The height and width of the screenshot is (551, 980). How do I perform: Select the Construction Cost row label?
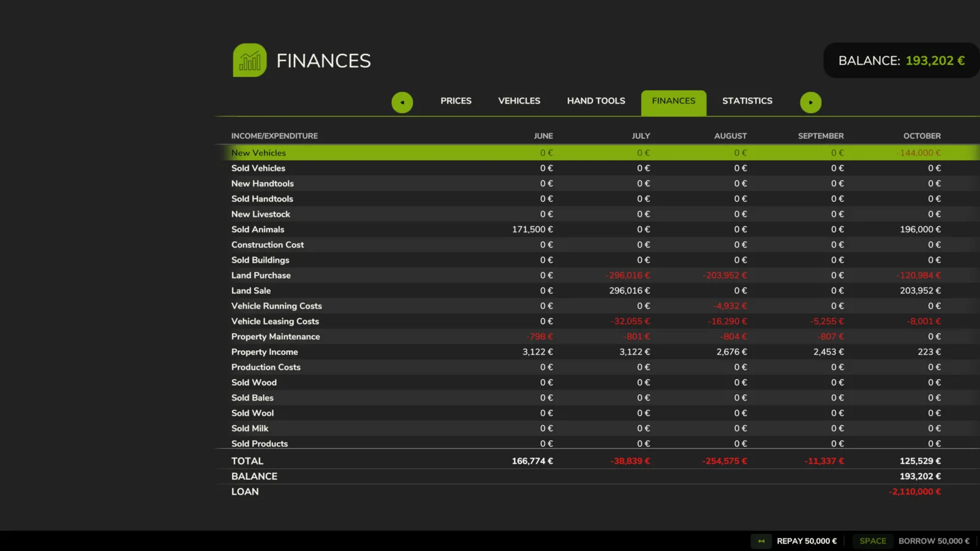[268, 245]
